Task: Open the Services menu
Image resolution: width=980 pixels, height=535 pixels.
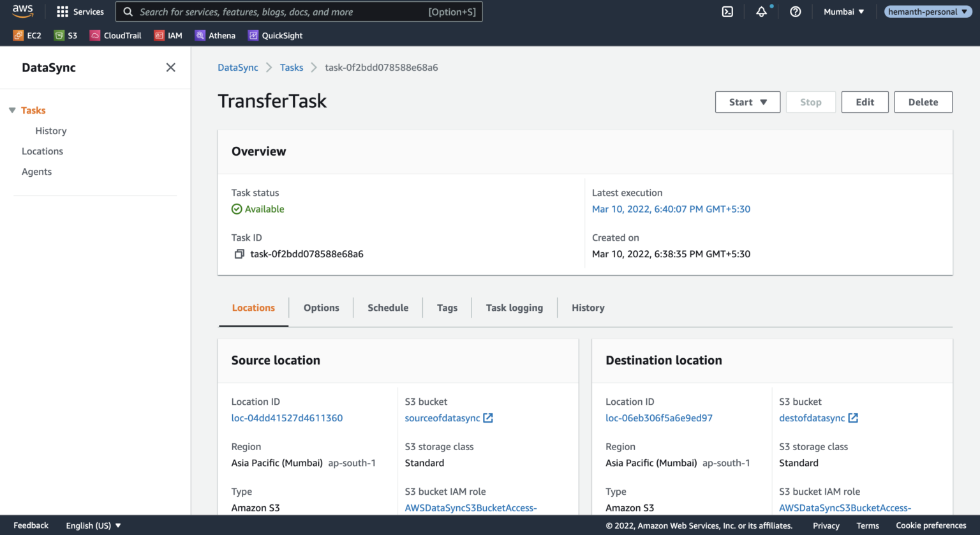Action: point(80,11)
